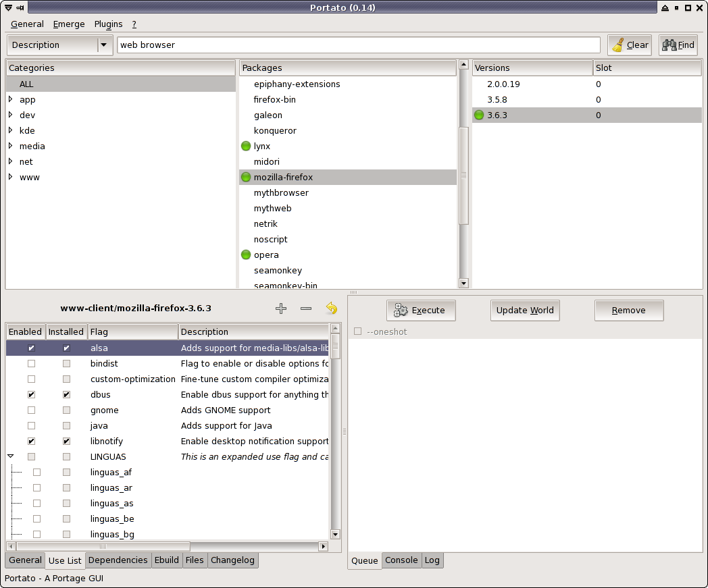Screen dimensions: 708x588
Task: Switch to the Files tab
Action: [x=195, y=560]
